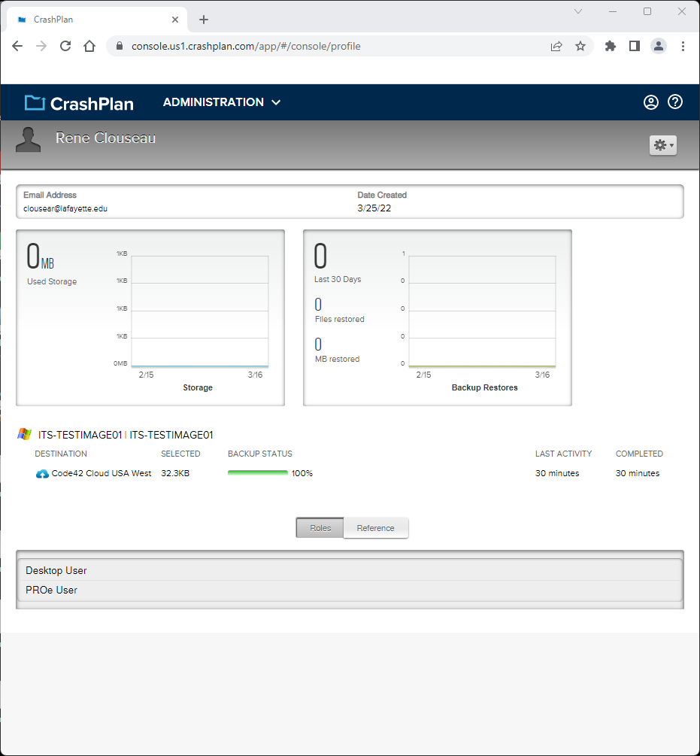700x756 pixels.
Task: Click the share page icon in address bar
Action: (556, 47)
